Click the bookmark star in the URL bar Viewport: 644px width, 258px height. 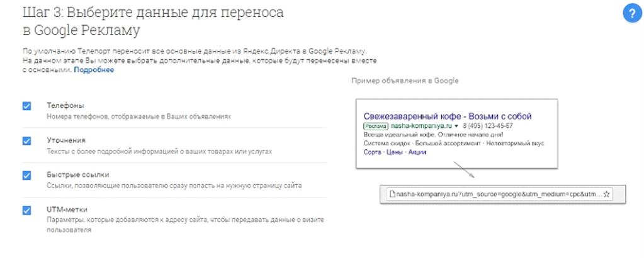point(607,194)
